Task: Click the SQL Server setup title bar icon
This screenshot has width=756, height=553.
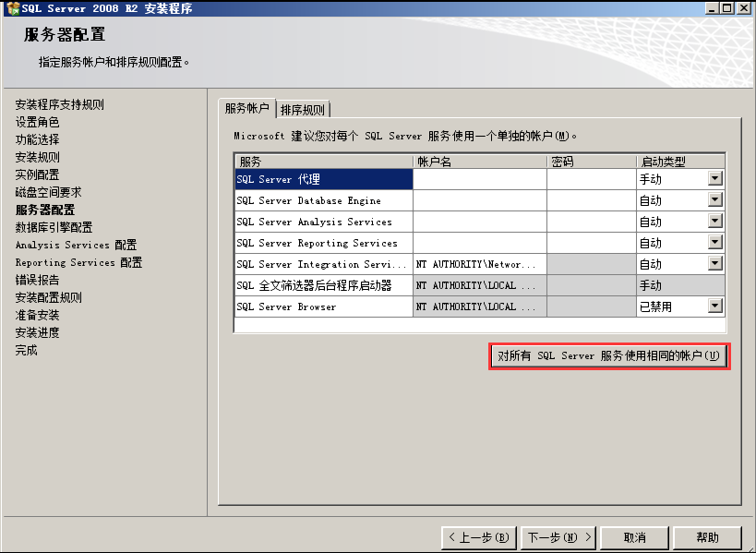Action: pyautogui.click(x=13, y=8)
